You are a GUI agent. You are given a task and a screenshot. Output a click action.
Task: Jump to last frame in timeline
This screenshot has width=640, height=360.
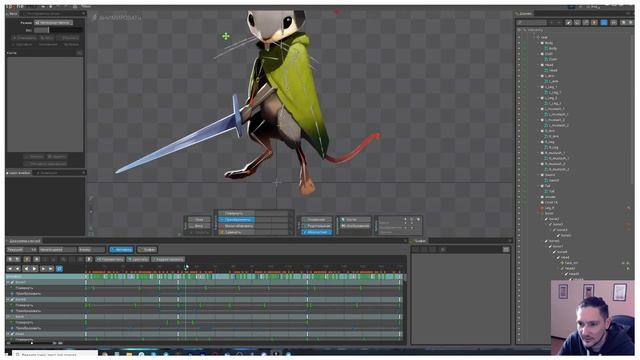coord(51,269)
